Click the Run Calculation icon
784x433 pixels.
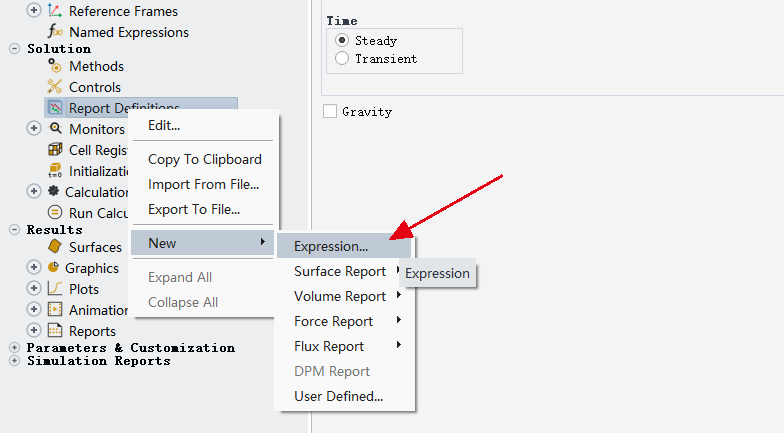tap(55, 212)
